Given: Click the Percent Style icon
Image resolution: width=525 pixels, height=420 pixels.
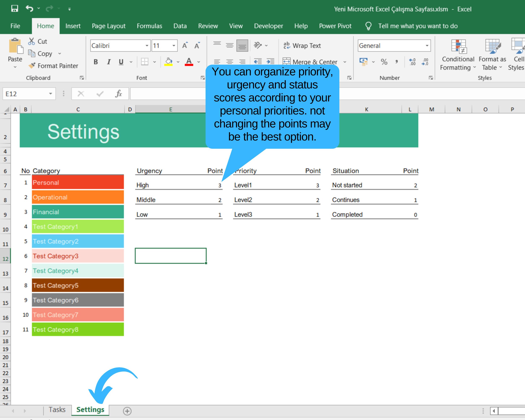Looking at the screenshot, I should (x=384, y=62).
